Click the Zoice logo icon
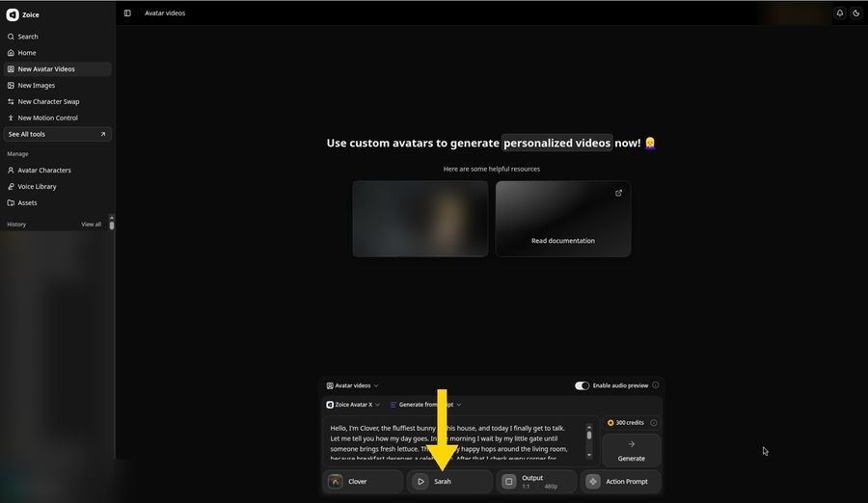Viewport: 868px width, 503px height. point(13,15)
